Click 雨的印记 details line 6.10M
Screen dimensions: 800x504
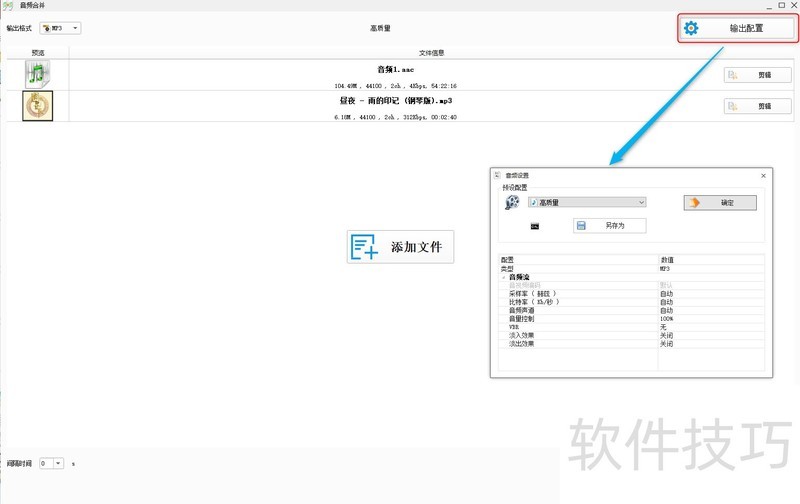coord(395,117)
